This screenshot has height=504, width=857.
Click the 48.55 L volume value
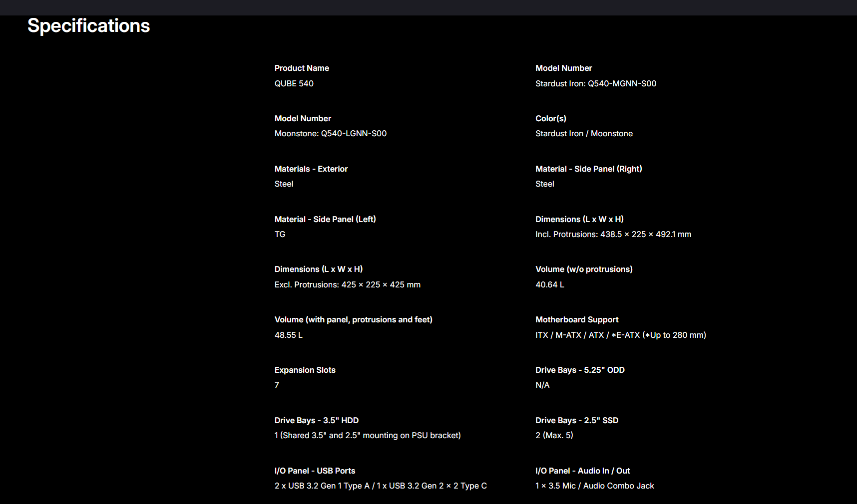coord(289,335)
